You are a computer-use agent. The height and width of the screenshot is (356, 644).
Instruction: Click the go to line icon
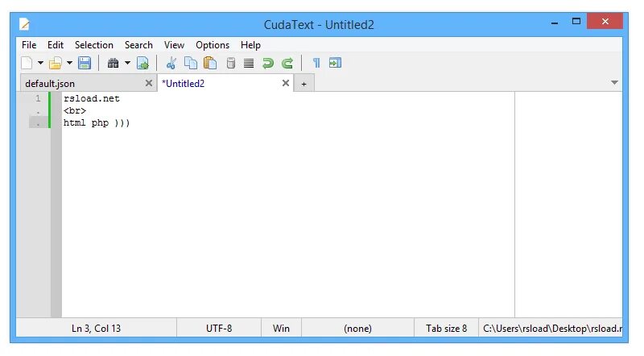click(142, 64)
